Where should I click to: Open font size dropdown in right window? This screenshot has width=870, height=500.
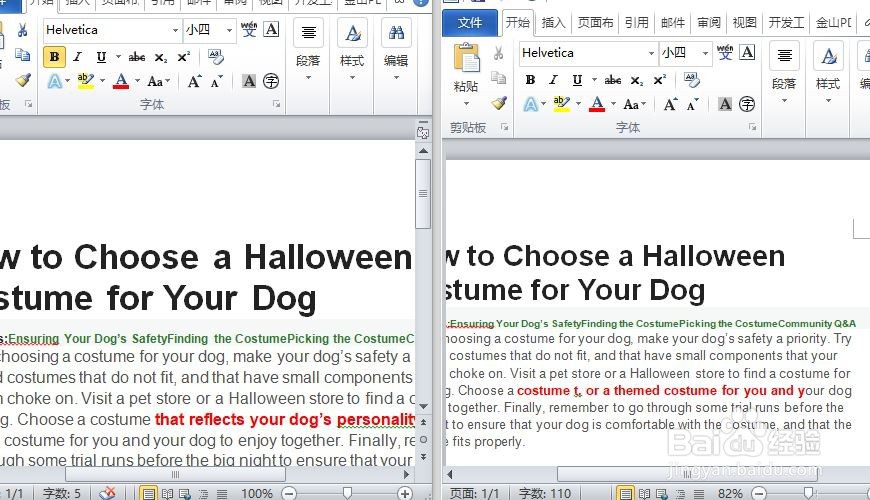pos(705,53)
